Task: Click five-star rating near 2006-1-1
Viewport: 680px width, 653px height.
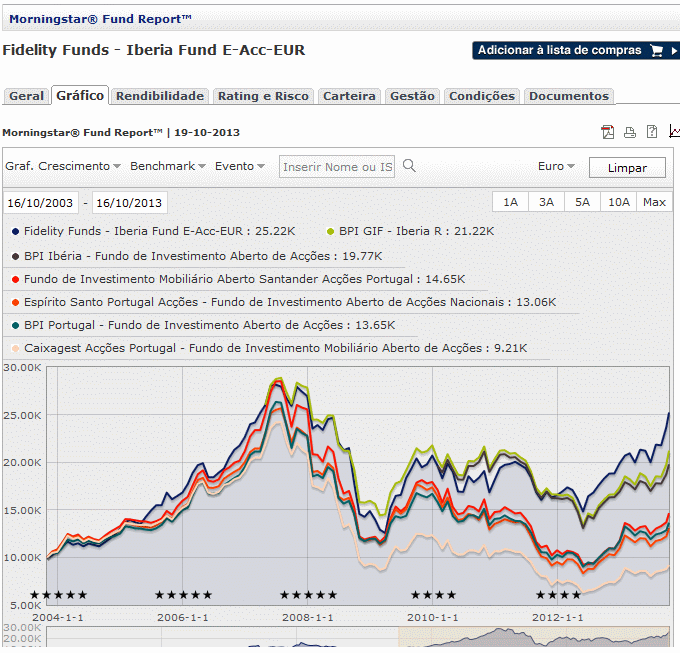Action: (183, 595)
